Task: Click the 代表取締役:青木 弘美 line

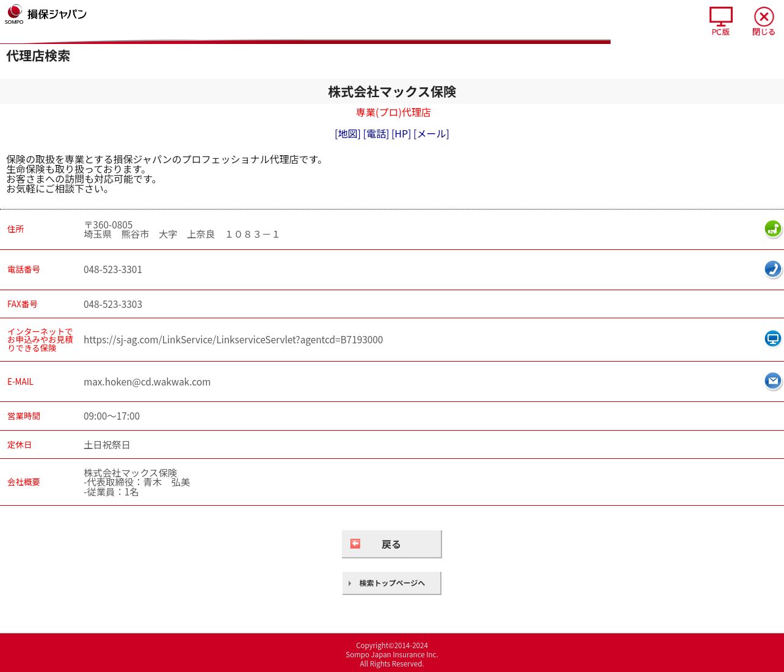Action: coord(137,483)
